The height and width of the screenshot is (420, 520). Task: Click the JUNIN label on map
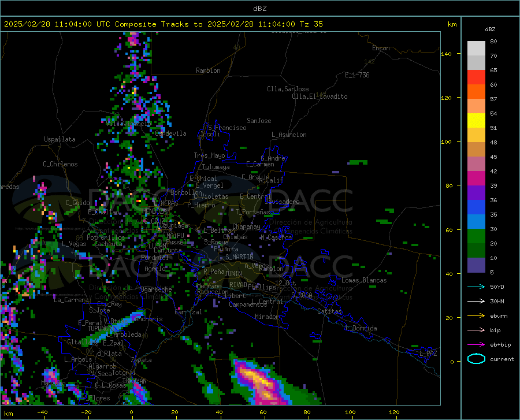(x=233, y=274)
